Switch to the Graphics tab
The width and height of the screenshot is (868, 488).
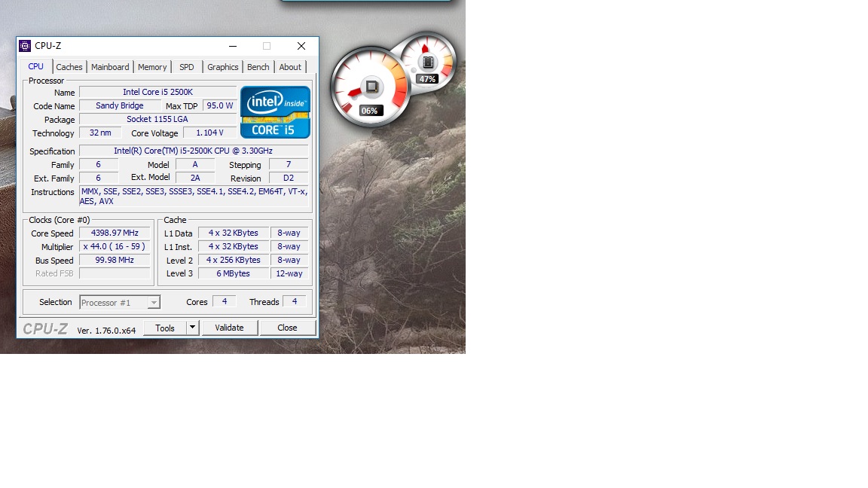click(x=222, y=67)
